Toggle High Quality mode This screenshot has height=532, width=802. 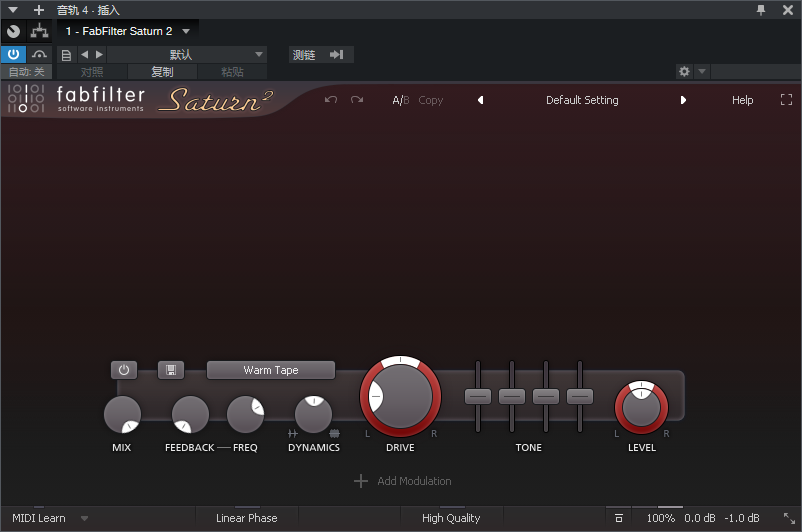(451, 518)
